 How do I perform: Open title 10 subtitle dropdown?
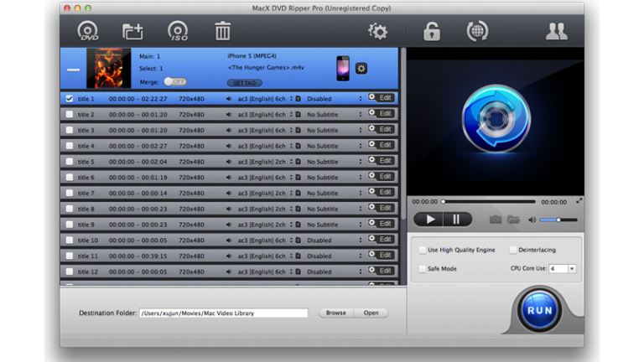tap(361, 240)
